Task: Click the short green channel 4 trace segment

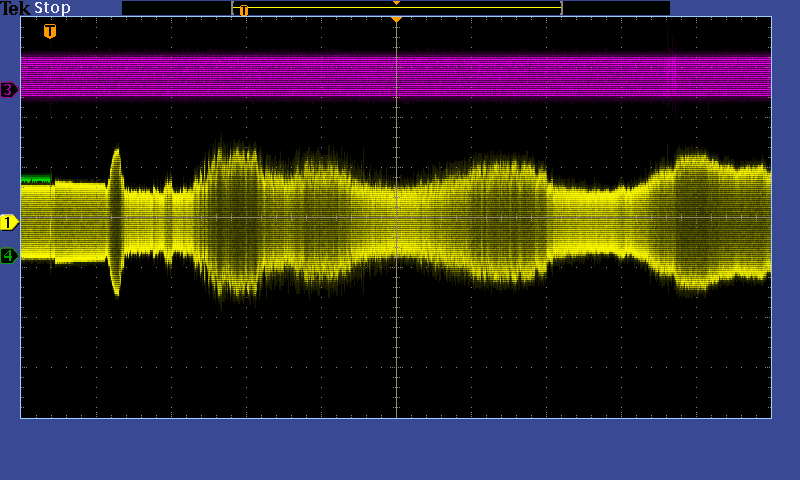Action: 36,179
